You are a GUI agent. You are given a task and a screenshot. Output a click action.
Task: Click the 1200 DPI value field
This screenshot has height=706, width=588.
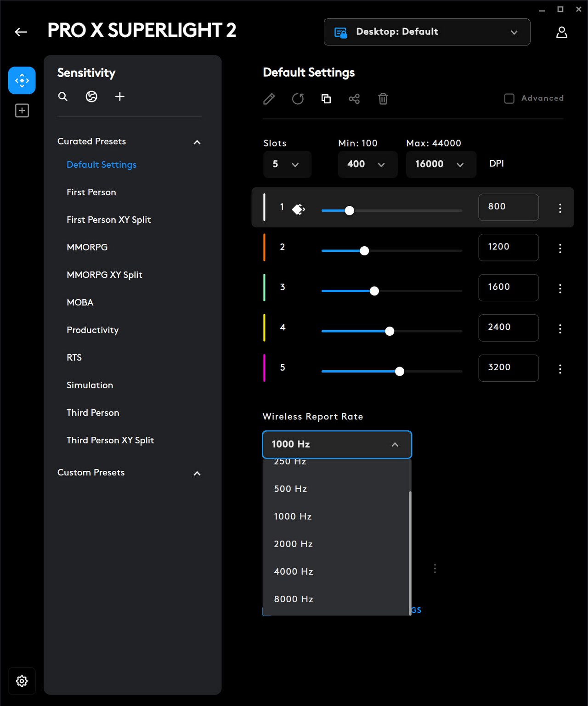coord(509,248)
